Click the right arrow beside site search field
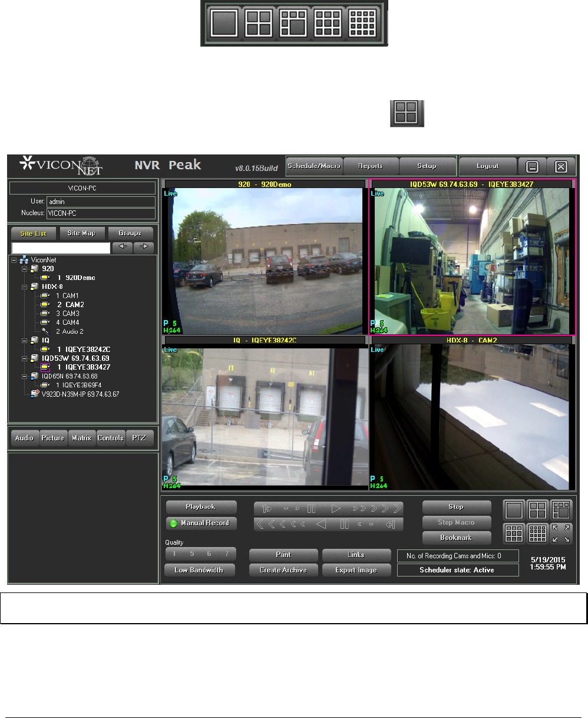Image resolution: width=588 pixels, height=718 pixels. pos(144,248)
